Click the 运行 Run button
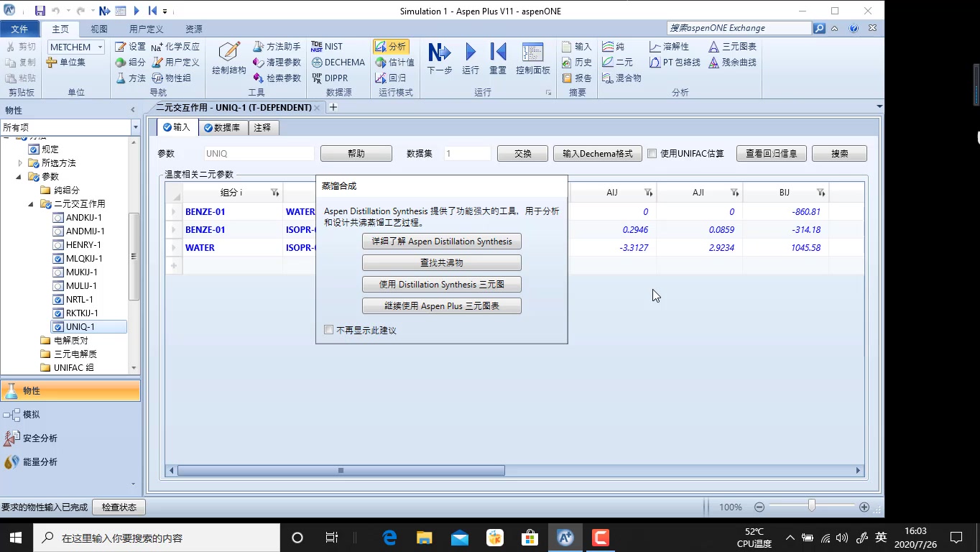The image size is (980, 552). point(471,58)
